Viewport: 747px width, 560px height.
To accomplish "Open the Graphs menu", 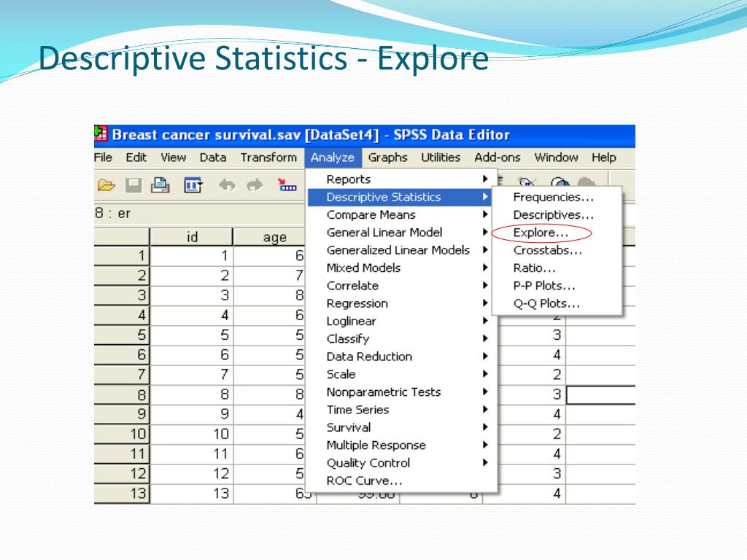I will 388,157.
